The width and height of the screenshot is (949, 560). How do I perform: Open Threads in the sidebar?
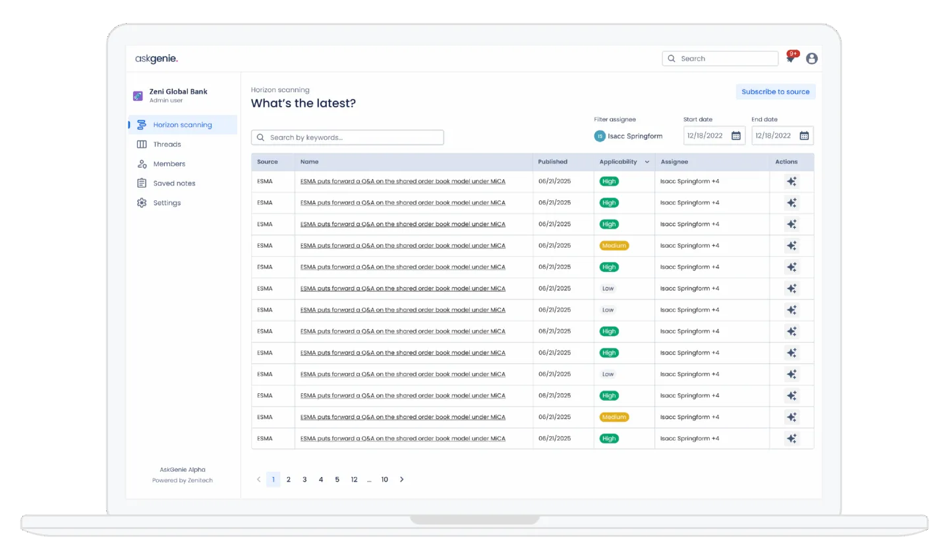167,144
